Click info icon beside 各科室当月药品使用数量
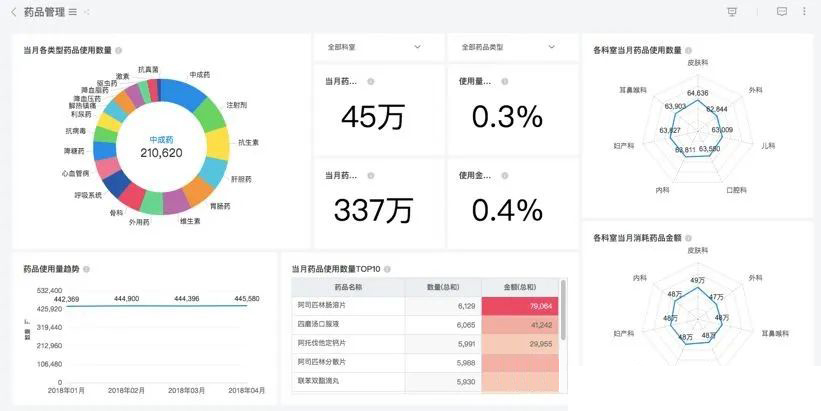Viewport: 821px width, 411px height. point(689,49)
